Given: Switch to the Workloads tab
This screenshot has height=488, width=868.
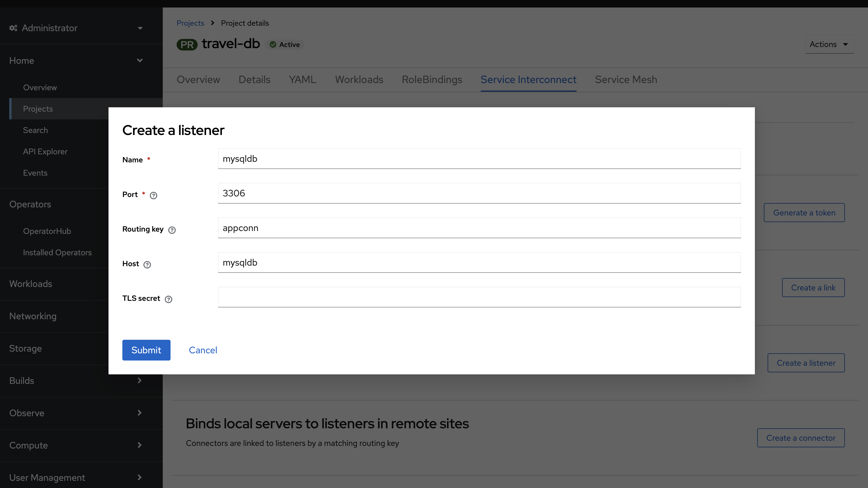Looking at the screenshot, I should tap(359, 80).
